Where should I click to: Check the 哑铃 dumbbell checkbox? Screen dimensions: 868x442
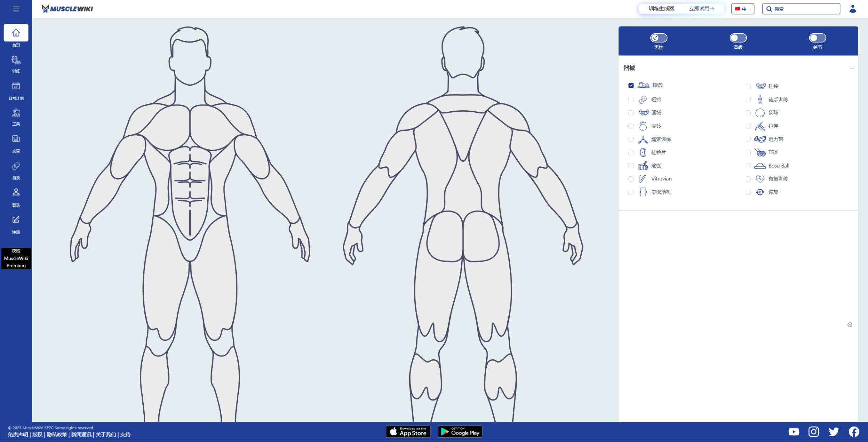(x=631, y=99)
